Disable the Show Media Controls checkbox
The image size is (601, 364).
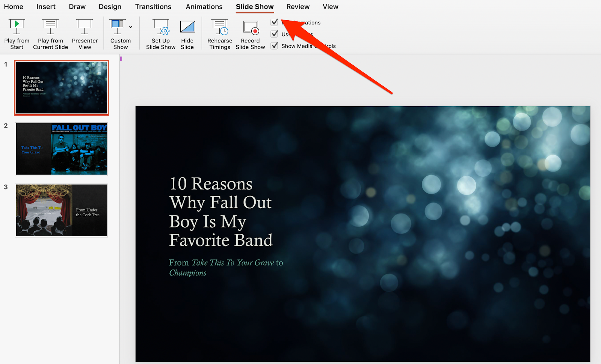[275, 46]
